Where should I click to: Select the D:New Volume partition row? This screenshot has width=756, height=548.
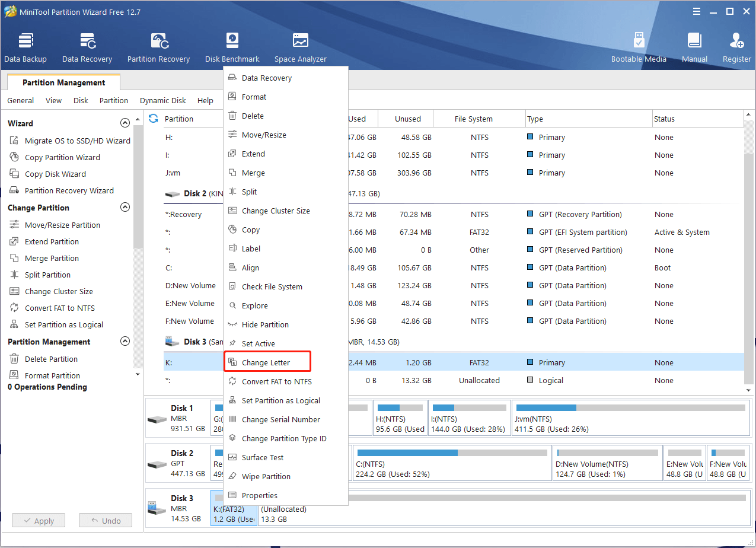coord(454,286)
